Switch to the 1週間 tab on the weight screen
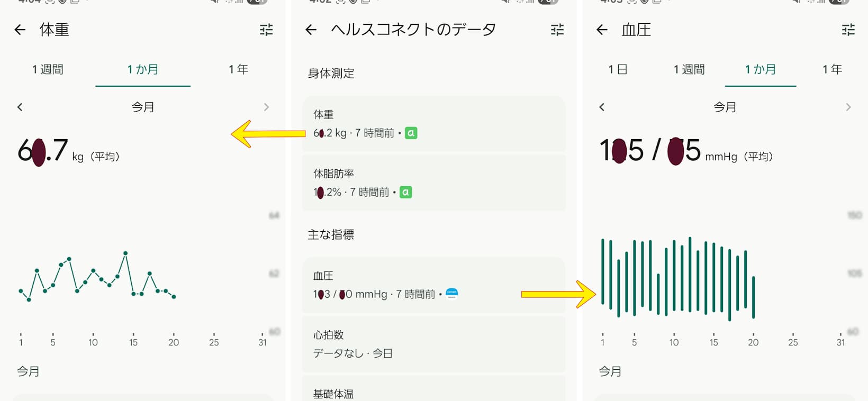 point(48,69)
